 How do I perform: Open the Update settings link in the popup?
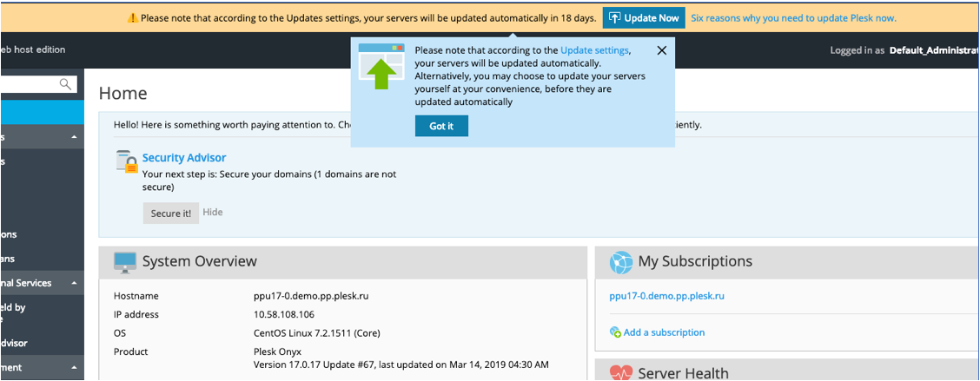(594, 50)
